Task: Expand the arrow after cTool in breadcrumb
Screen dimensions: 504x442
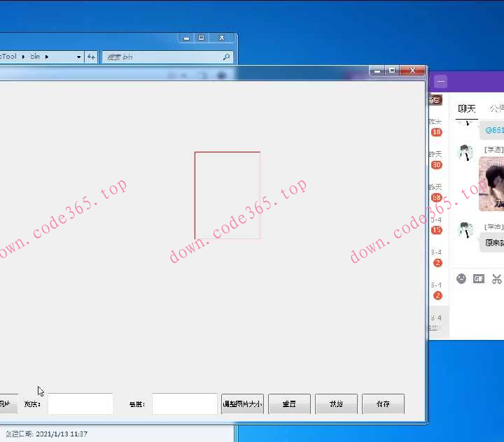Action: coord(24,57)
